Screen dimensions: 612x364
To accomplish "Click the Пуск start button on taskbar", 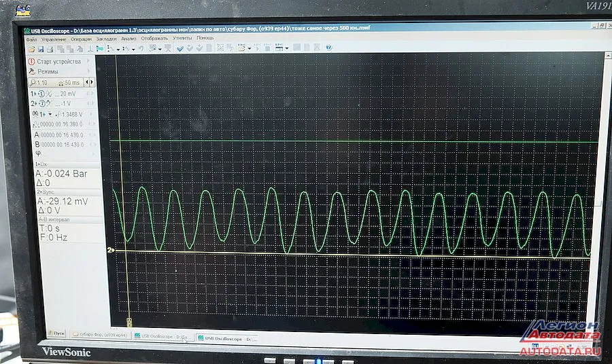I will (58, 334).
